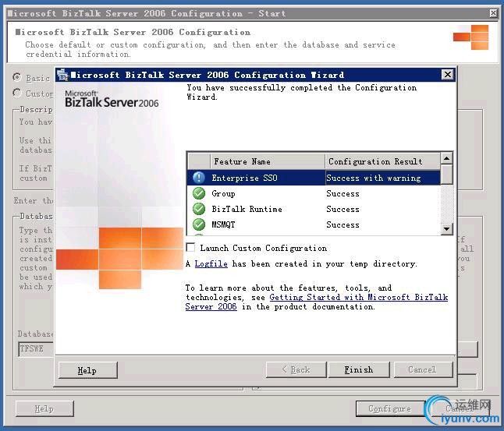Select the BizTalk Runtime feature row
504x431 pixels.
click(314, 209)
